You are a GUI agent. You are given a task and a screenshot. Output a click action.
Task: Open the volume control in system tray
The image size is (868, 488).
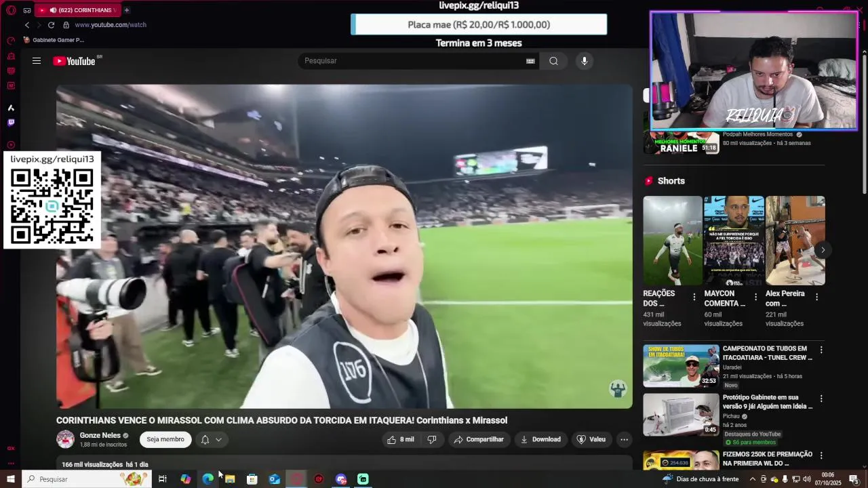[807, 479]
